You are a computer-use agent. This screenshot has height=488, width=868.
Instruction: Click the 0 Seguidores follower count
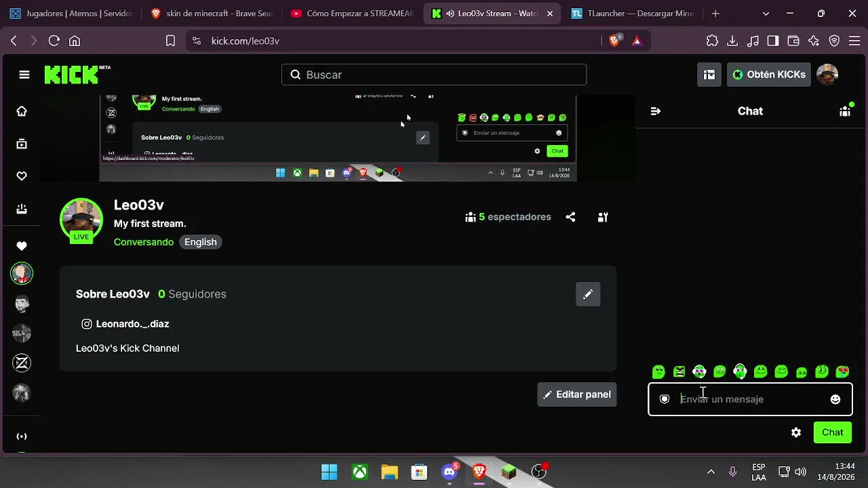[192, 294]
